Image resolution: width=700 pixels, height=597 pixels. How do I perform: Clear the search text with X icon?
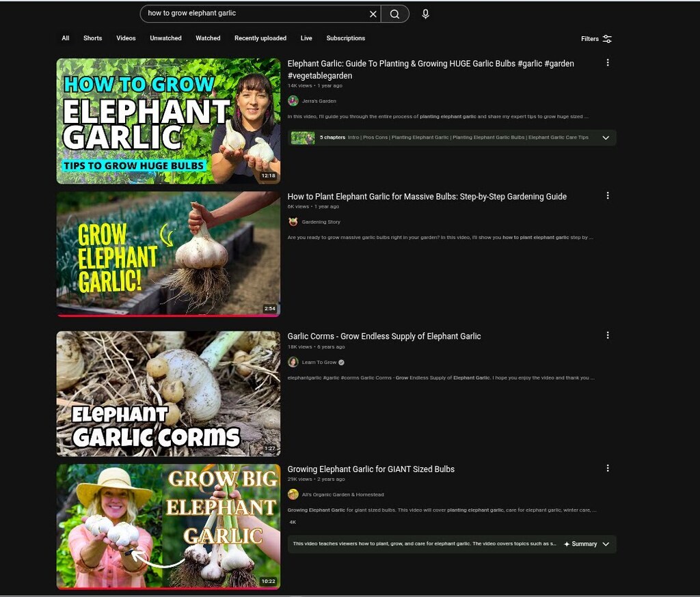pos(373,14)
